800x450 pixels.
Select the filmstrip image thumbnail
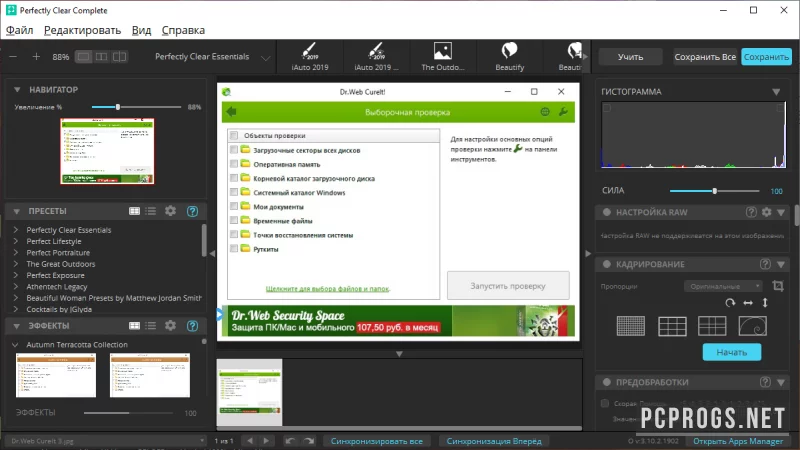coord(249,392)
